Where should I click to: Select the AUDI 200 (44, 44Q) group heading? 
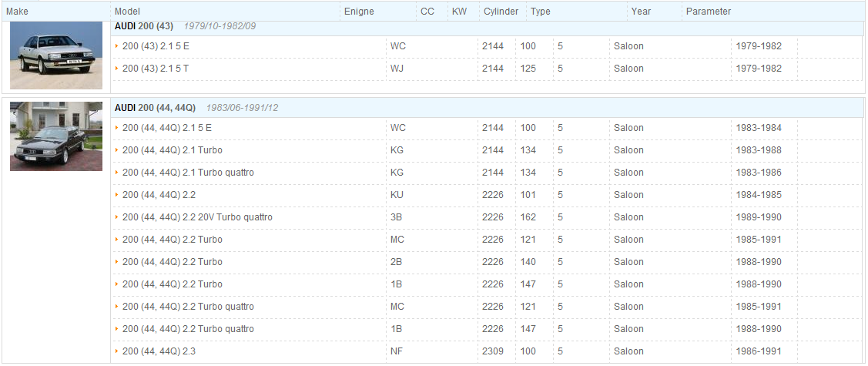point(155,107)
